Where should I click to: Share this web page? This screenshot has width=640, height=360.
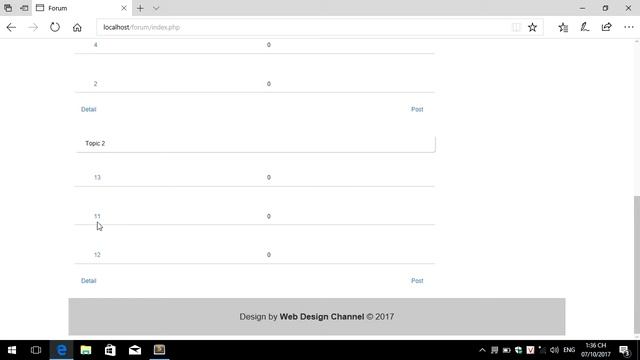pos(607,27)
